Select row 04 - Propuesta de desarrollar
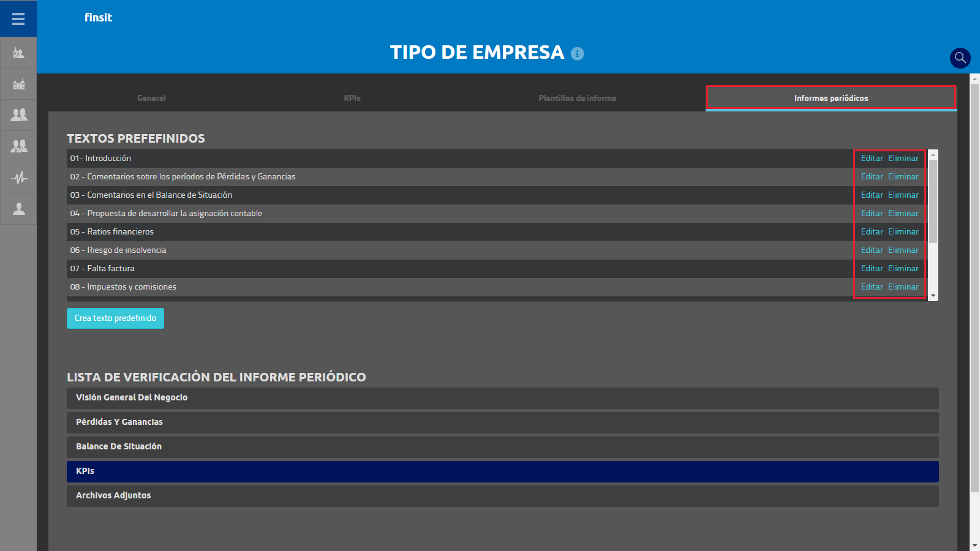980x551 pixels. pyautogui.click(x=166, y=213)
